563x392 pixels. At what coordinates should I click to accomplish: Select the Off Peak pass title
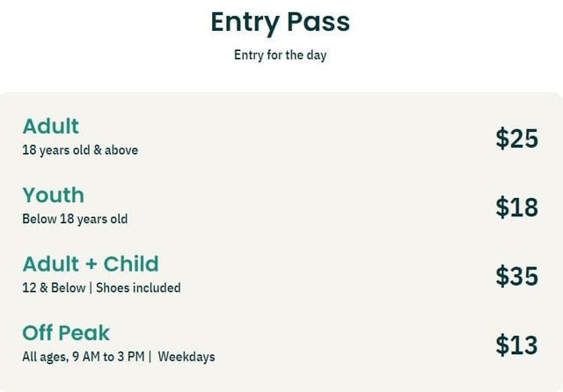click(66, 332)
